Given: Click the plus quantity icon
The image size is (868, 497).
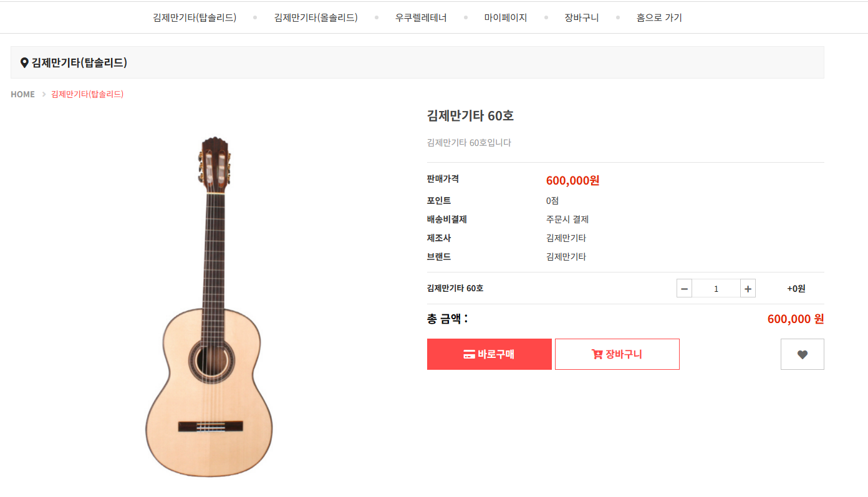Looking at the screenshot, I should [748, 289].
